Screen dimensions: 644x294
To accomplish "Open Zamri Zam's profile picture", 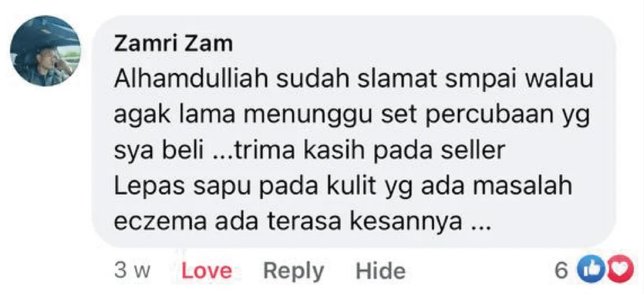I will click(45, 51).
